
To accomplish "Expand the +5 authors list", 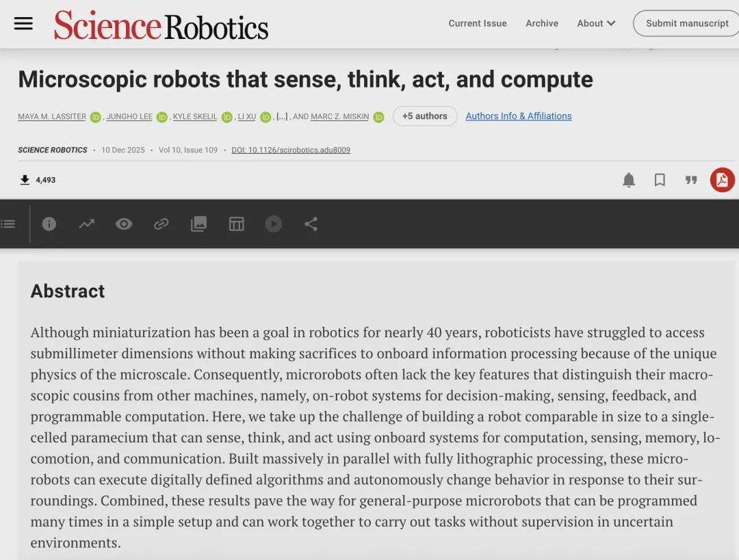I will (424, 116).
